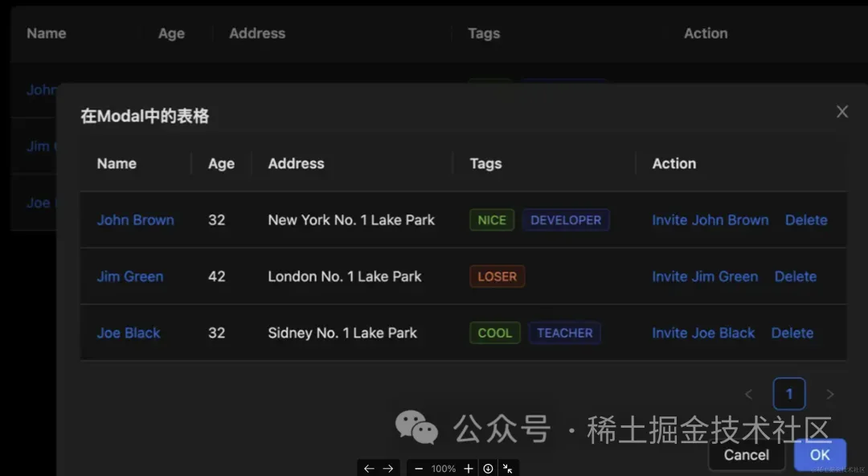The height and width of the screenshot is (476, 868).
Task: Go to previous page in modal pagination
Action: pyautogui.click(x=748, y=394)
